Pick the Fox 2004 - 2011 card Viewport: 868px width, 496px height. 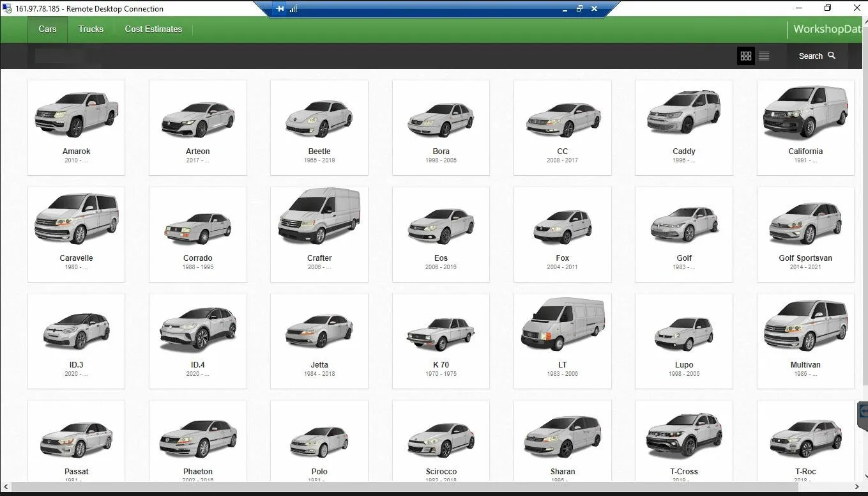tap(563, 234)
